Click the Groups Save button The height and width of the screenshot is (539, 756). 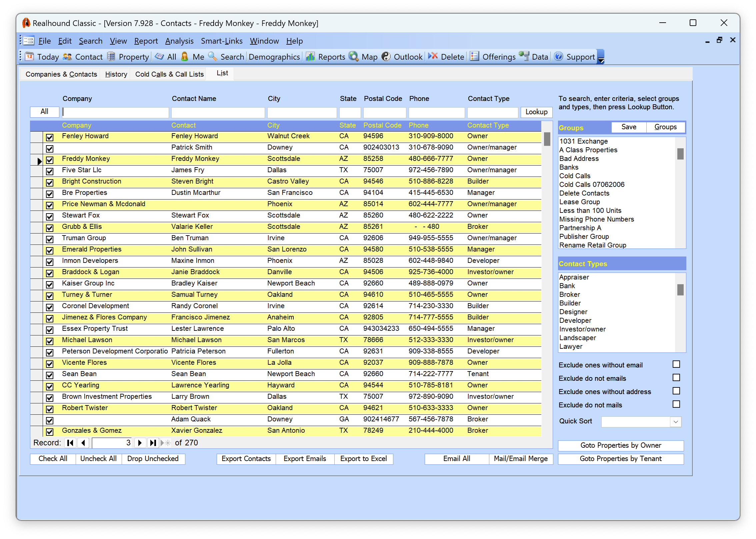[629, 127]
